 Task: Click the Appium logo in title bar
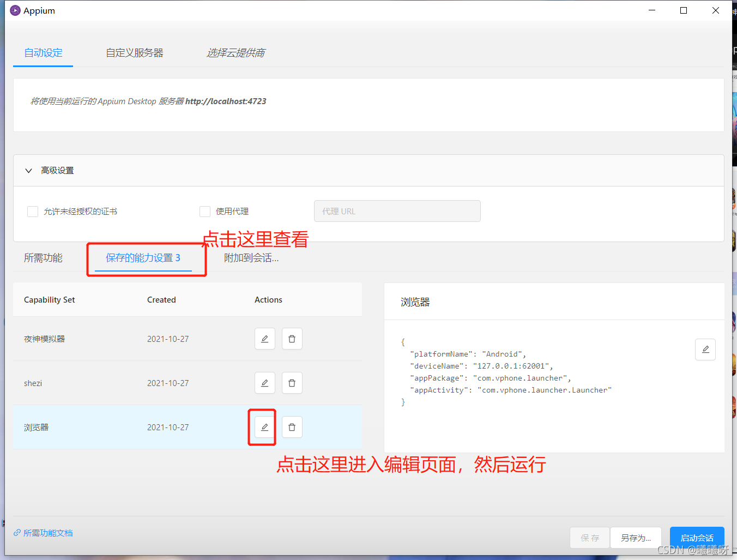(15, 10)
